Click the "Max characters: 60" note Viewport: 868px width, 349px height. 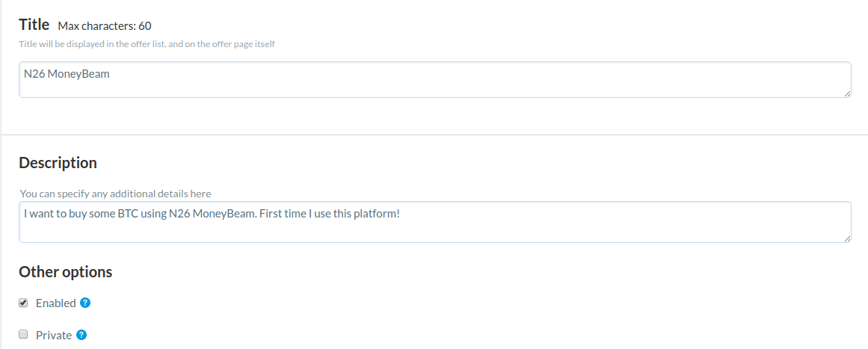pyautogui.click(x=105, y=26)
